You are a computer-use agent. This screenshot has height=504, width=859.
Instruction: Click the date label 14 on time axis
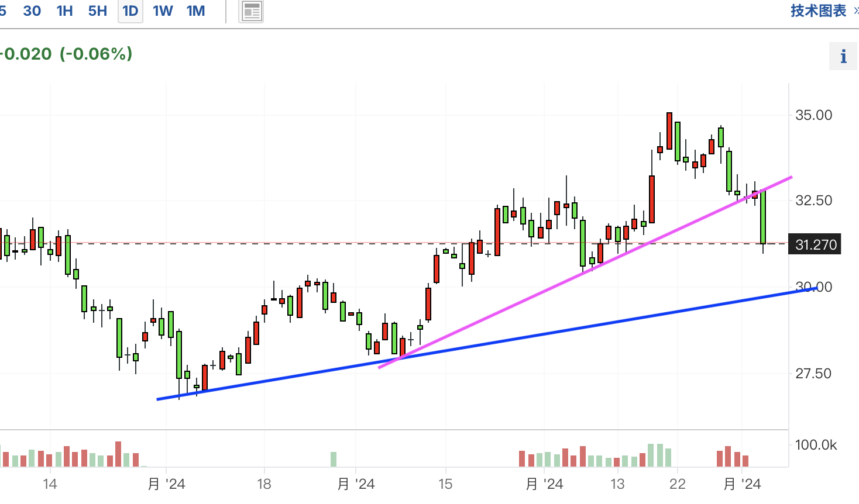[50, 484]
